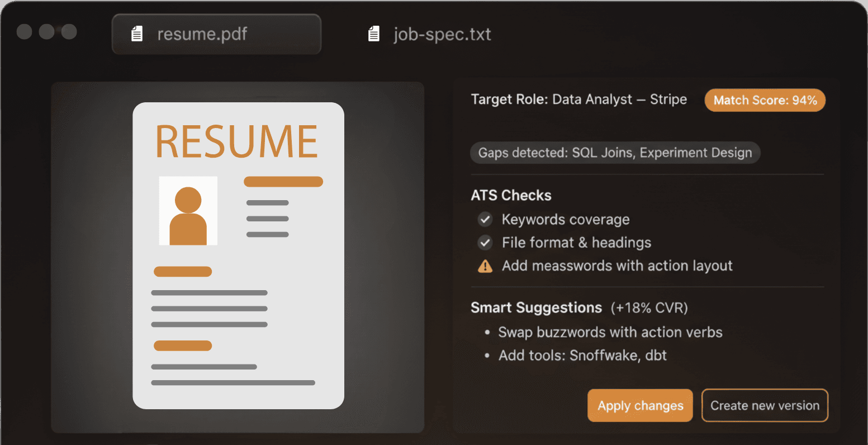Click the Create new version button

(764, 405)
